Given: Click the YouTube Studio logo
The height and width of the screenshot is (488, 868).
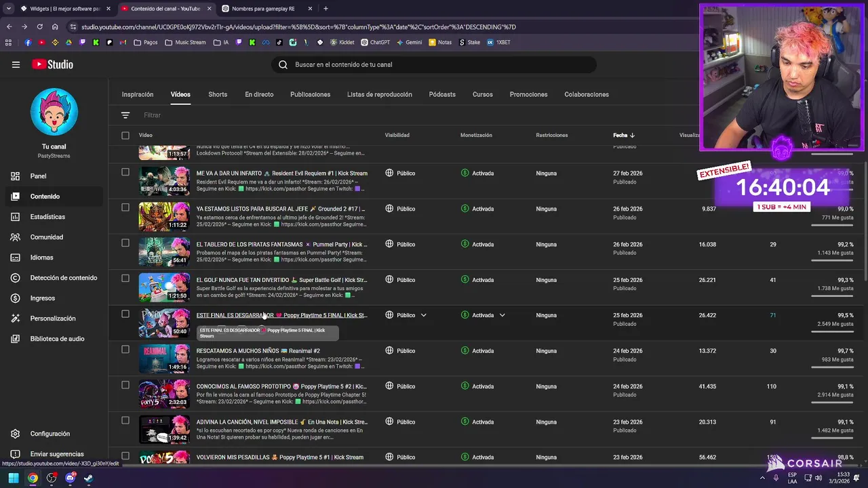Looking at the screenshot, I should click(52, 64).
